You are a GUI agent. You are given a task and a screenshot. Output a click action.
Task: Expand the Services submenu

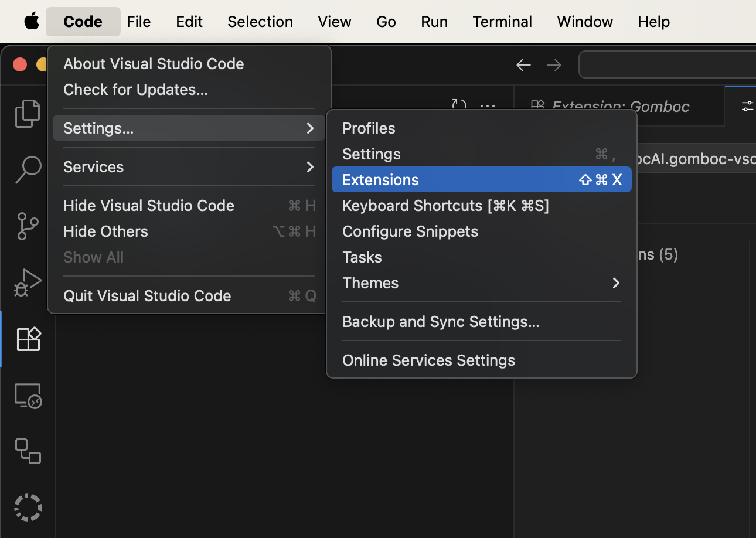[189, 167]
